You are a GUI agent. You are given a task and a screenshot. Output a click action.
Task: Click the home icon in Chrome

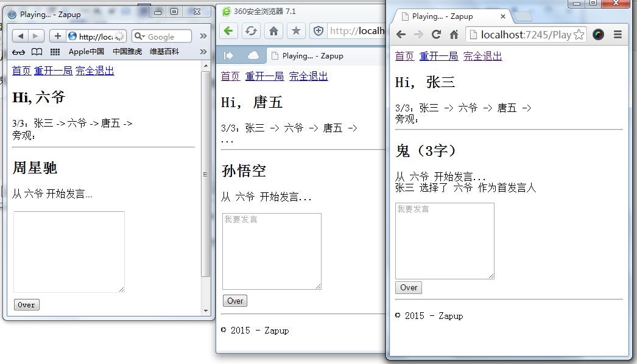click(x=454, y=35)
